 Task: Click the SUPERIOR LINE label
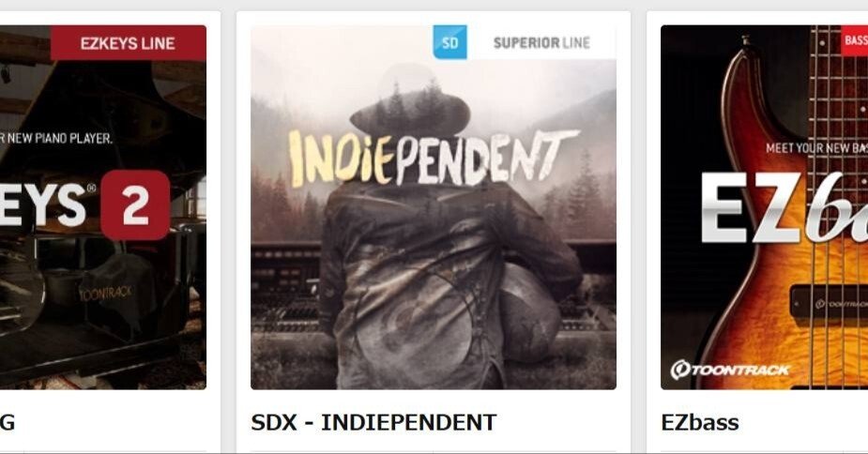click(x=541, y=42)
